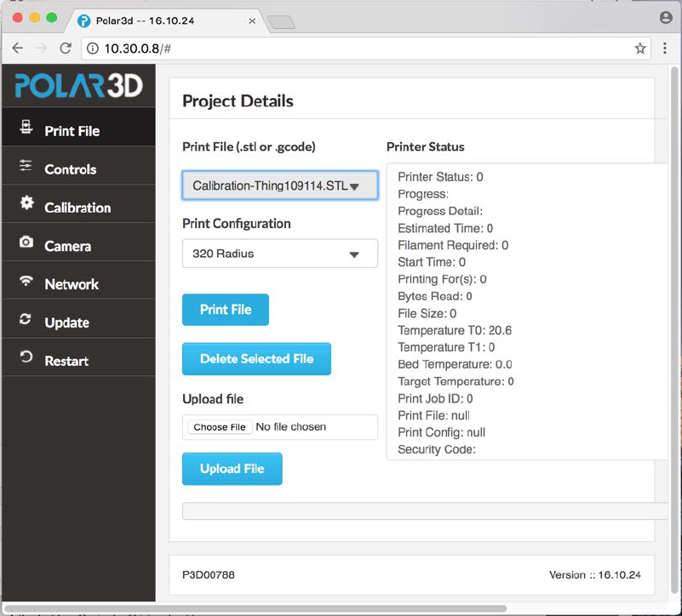Click the sliders icon beside Controls
This screenshot has width=682, height=616.
point(26,165)
